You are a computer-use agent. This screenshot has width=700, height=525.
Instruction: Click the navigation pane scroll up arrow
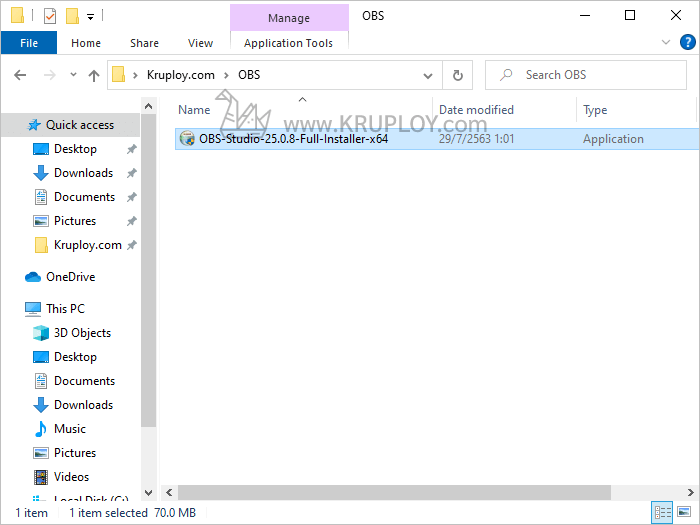[149, 106]
